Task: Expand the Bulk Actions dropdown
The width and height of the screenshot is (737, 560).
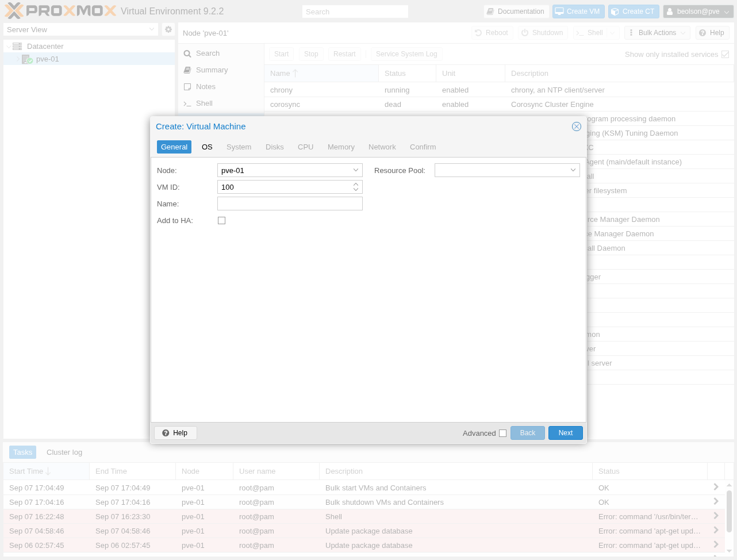Action: [658, 33]
